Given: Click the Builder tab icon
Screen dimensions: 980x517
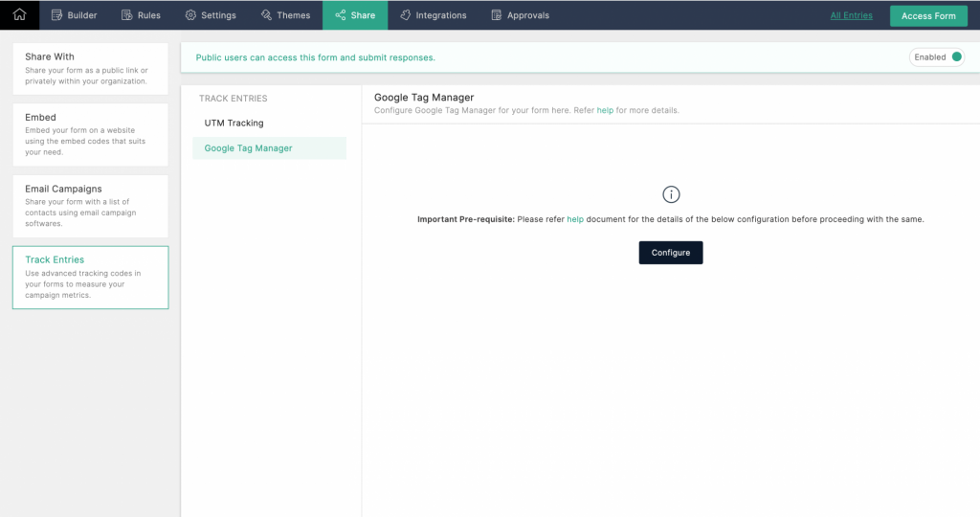Looking at the screenshot, I should point(56,15).
